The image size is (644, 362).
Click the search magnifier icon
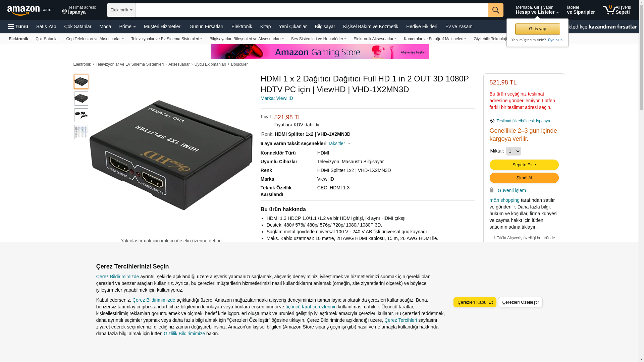pyautogui.click(x=496, y=10)
